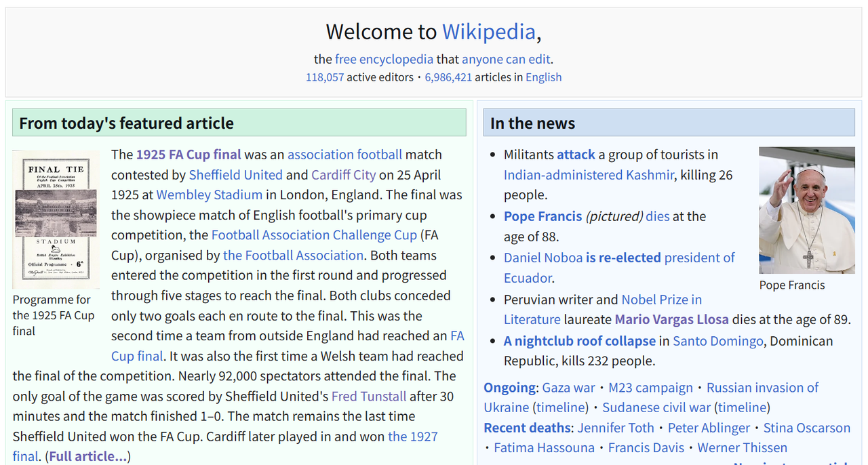
Task: Open the Jennifer Toth link
Action: click(x=616, y=428)
